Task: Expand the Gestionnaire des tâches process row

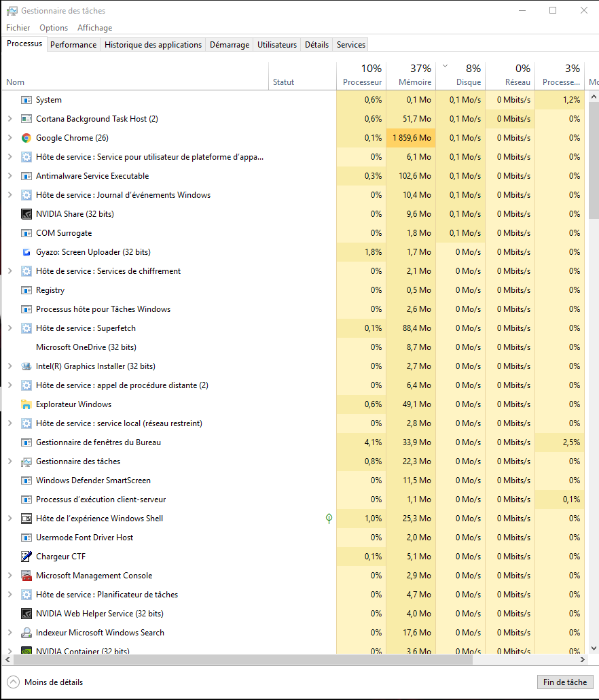Action: (10, 461)
